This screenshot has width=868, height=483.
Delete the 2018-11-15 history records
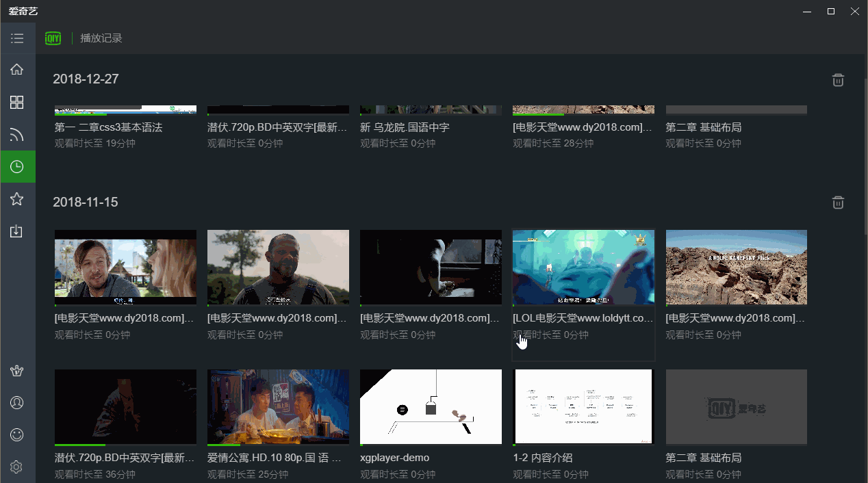[838, 203]
